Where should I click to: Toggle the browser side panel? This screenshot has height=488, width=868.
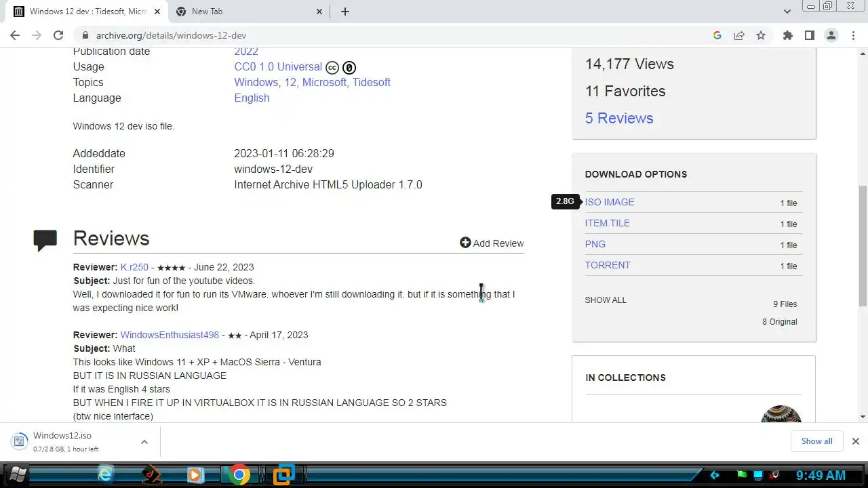(x=809, y=35)
